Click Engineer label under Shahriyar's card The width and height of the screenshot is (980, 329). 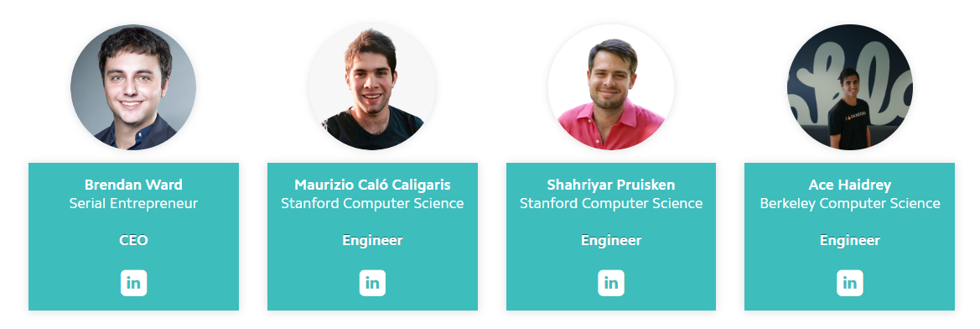point(611,240)
